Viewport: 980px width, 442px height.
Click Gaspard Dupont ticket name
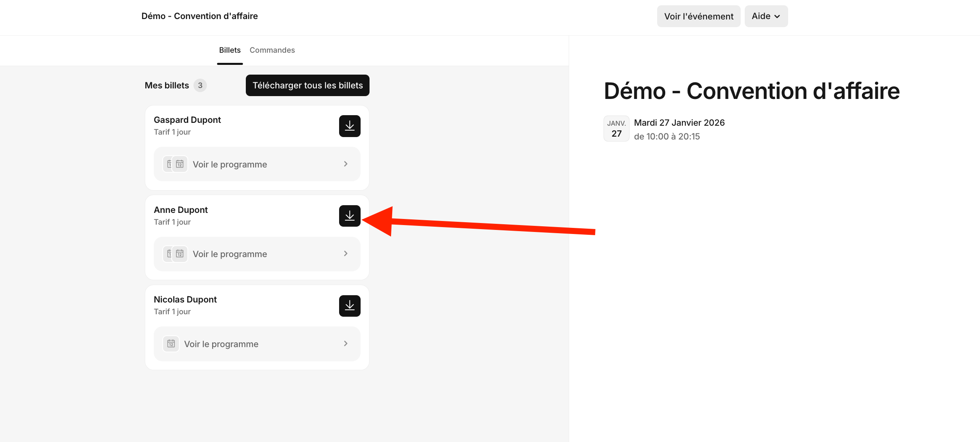[x=187, y=120]
